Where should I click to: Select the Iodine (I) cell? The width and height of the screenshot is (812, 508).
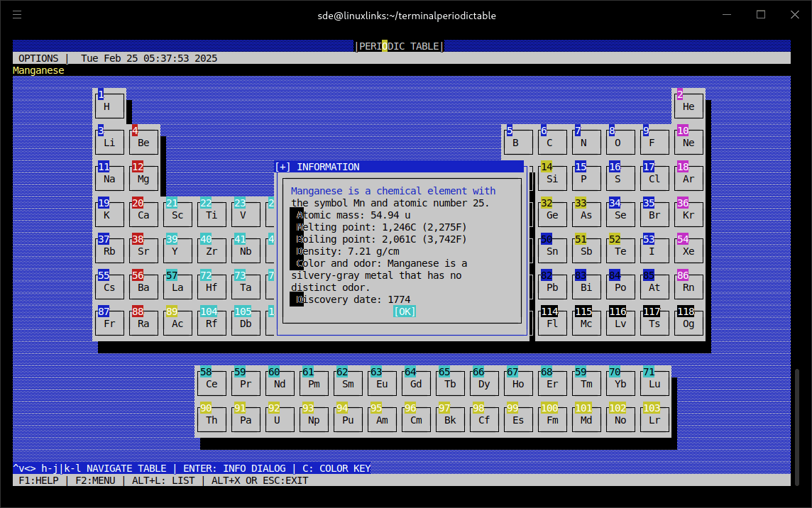coord(654,251)
